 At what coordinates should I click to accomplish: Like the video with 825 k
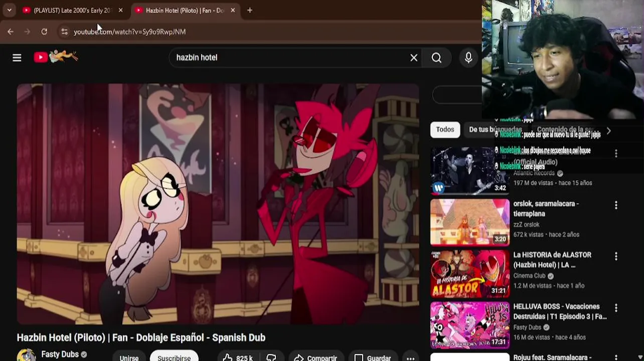tap(238, 357)
